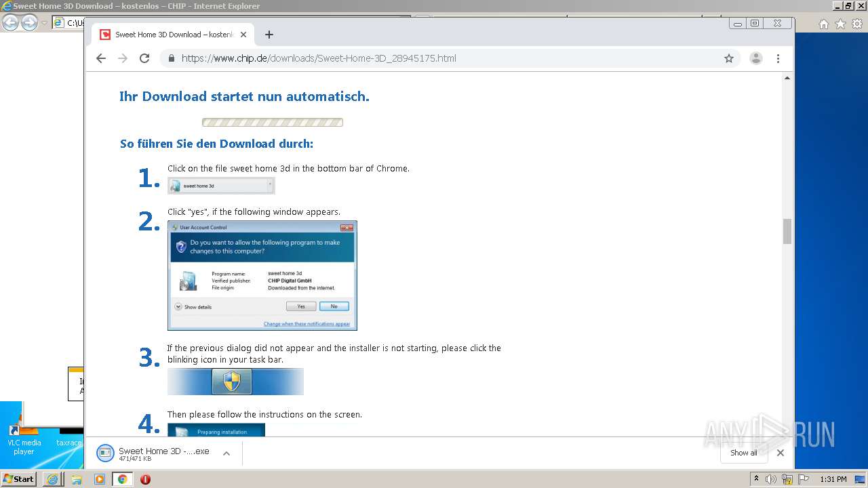
Task: Click the Preparing installation image
Action: pyautogui.click(x=216, y=430)
